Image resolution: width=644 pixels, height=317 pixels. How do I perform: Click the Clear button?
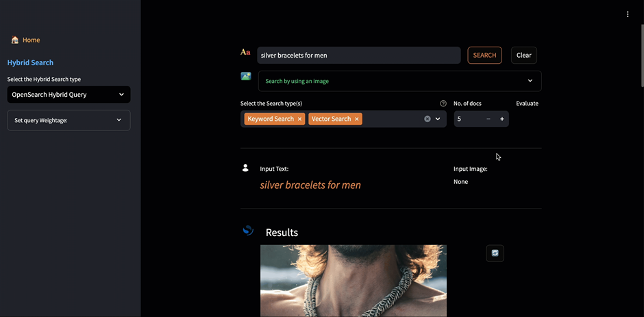(523, 55)
